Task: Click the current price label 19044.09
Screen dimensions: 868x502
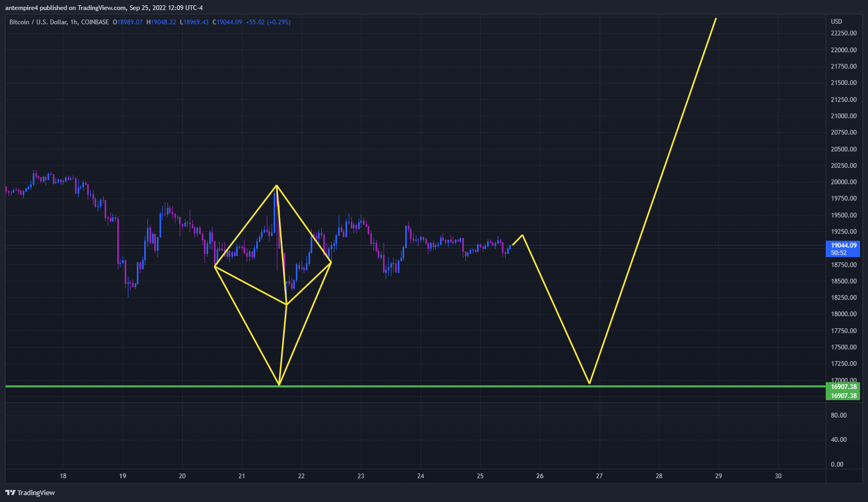Action: [x=843, y=245]
